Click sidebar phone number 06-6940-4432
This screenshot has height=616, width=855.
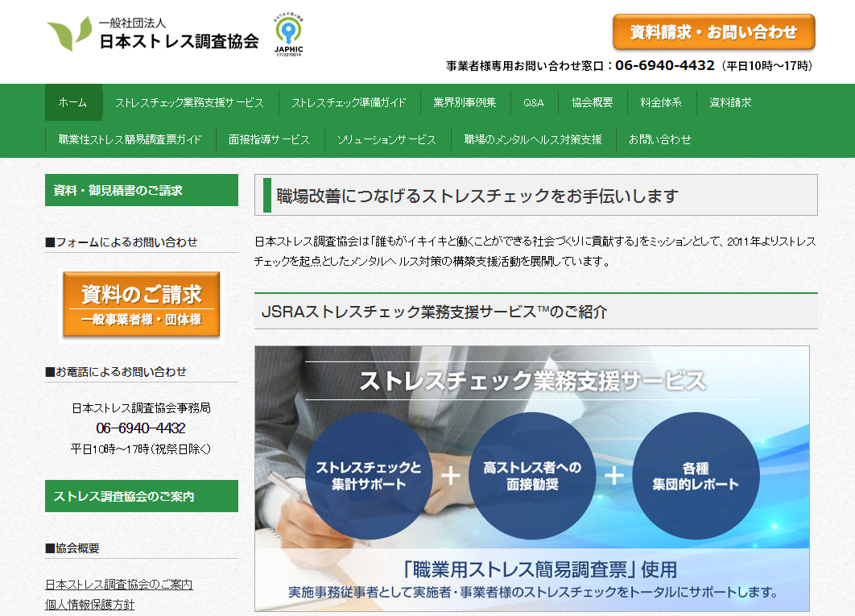click(x=141, y=428)
